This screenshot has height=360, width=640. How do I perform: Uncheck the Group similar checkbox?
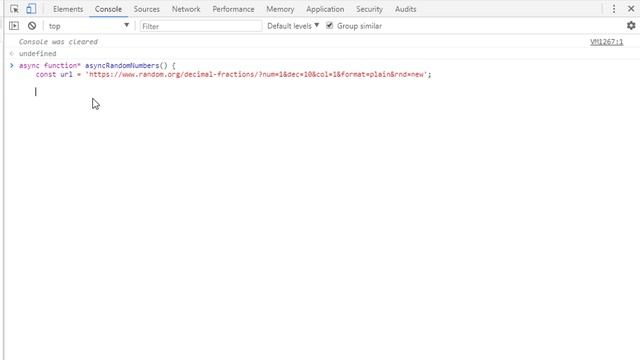pos(329,25)
